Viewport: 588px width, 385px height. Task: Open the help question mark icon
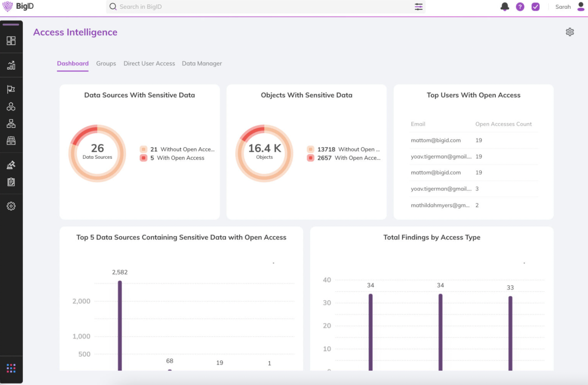coord(520,7)
